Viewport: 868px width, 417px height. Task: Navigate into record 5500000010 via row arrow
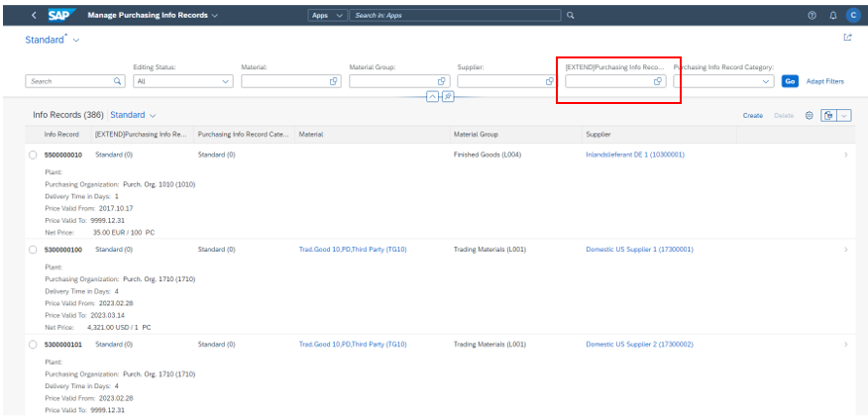point(846,156)
